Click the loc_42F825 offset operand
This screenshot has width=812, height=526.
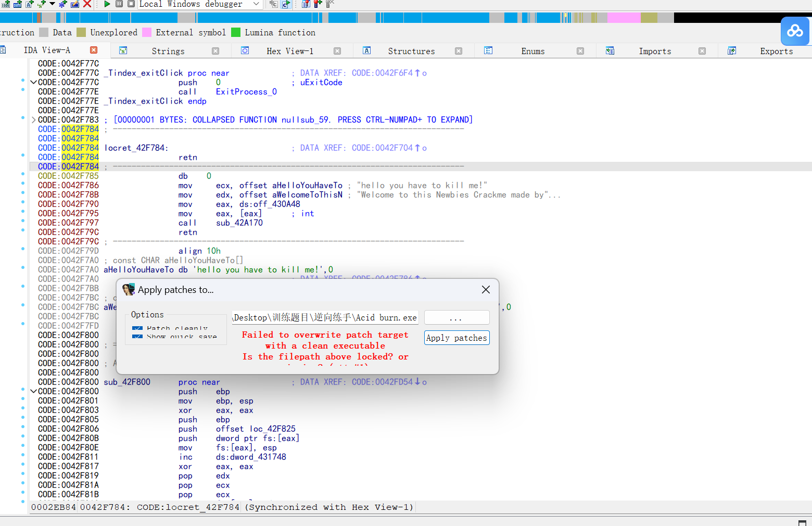(x=272, y=429)
